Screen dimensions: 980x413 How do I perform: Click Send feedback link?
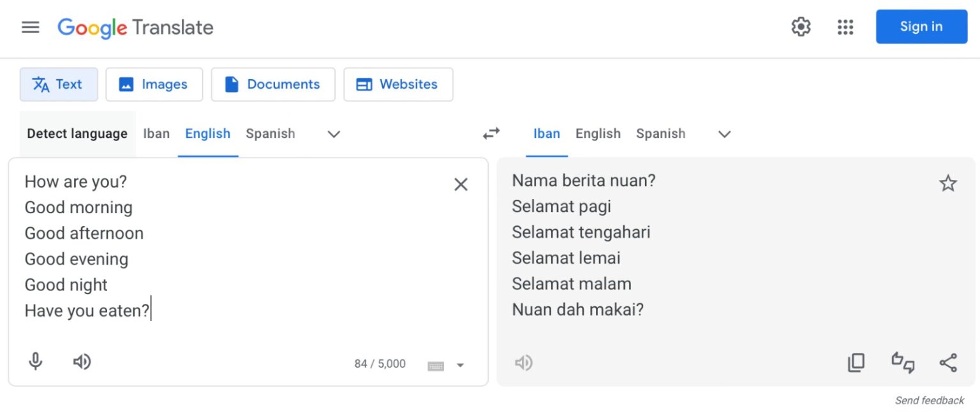pos(930,401)
